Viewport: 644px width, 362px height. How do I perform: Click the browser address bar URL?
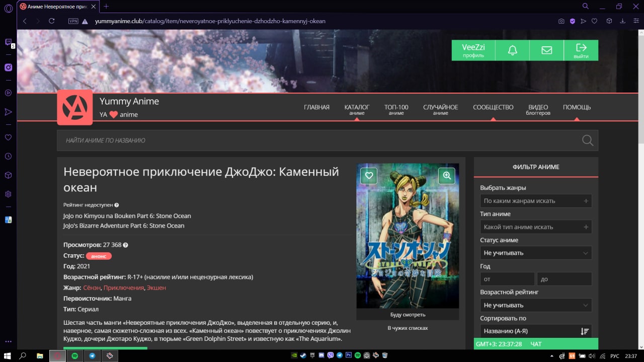[210, 21]
